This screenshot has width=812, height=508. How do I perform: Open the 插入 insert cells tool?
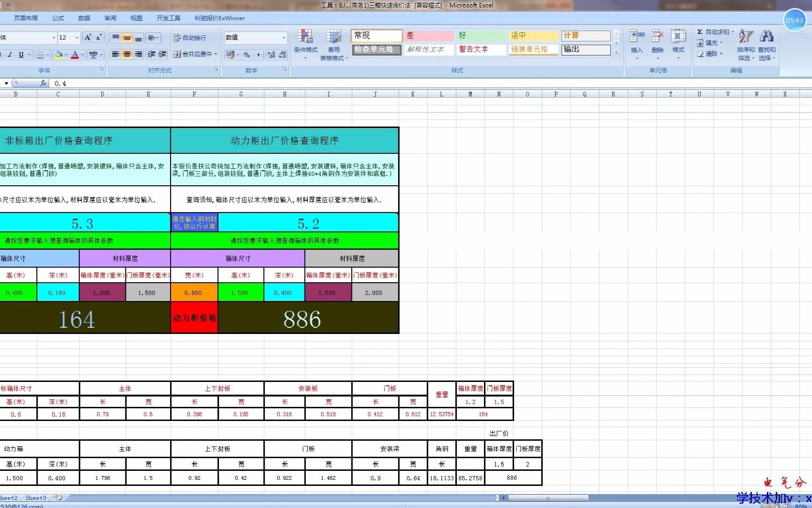637,45
